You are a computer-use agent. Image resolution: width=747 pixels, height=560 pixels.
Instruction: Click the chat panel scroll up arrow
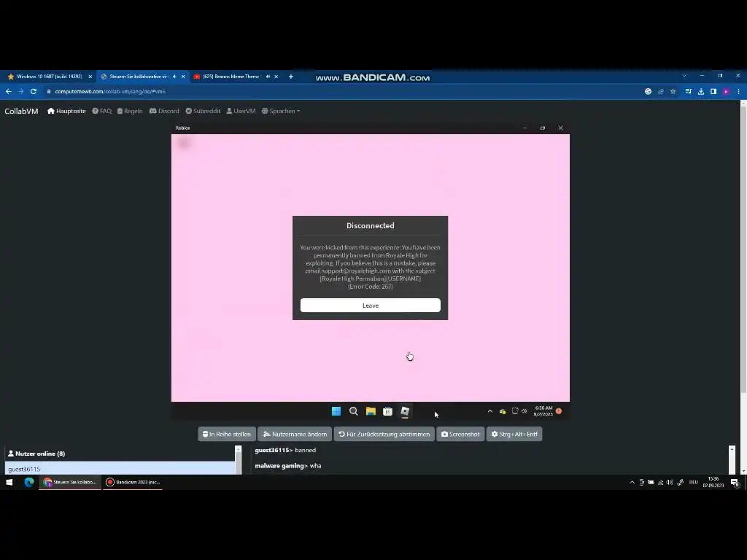[732, 449]
